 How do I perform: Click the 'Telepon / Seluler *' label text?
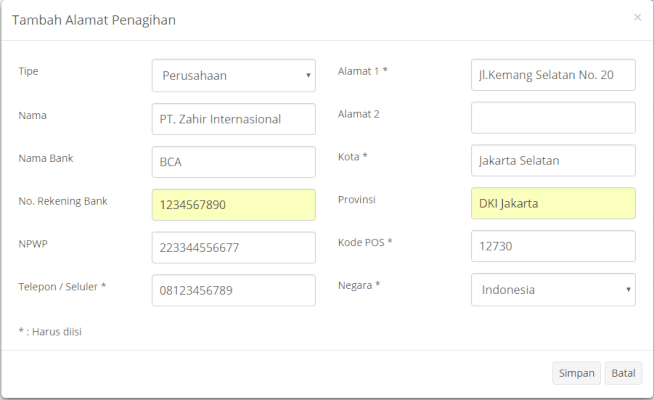tap(62, 286)
